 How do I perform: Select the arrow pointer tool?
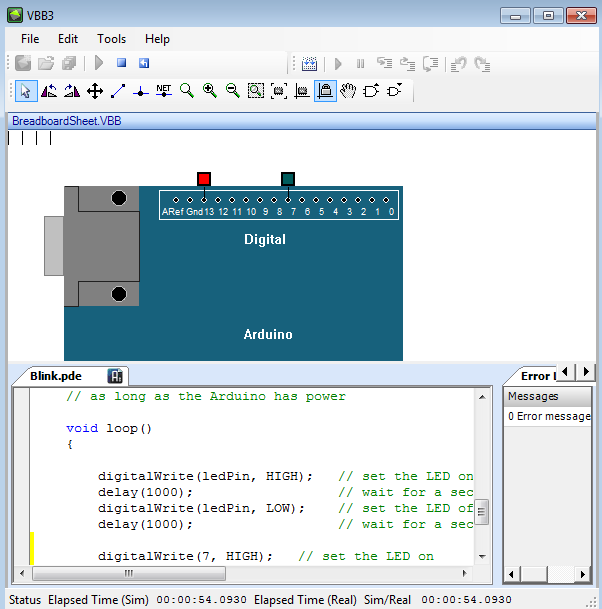click(x=26, y=91)
